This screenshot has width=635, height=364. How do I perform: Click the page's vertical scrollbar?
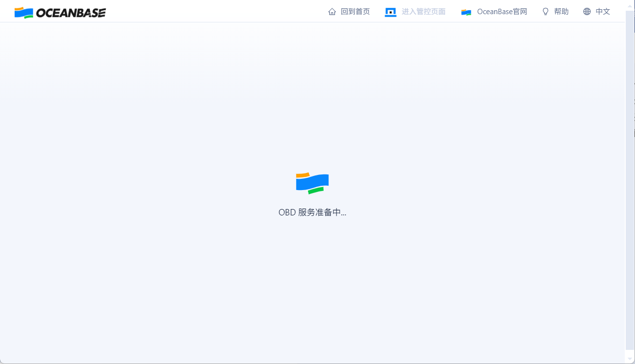(x=630, y=180)
